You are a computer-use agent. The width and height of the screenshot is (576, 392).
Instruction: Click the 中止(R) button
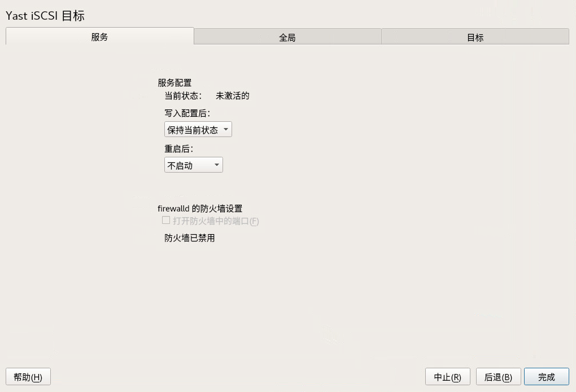click(x=448, y=377)
